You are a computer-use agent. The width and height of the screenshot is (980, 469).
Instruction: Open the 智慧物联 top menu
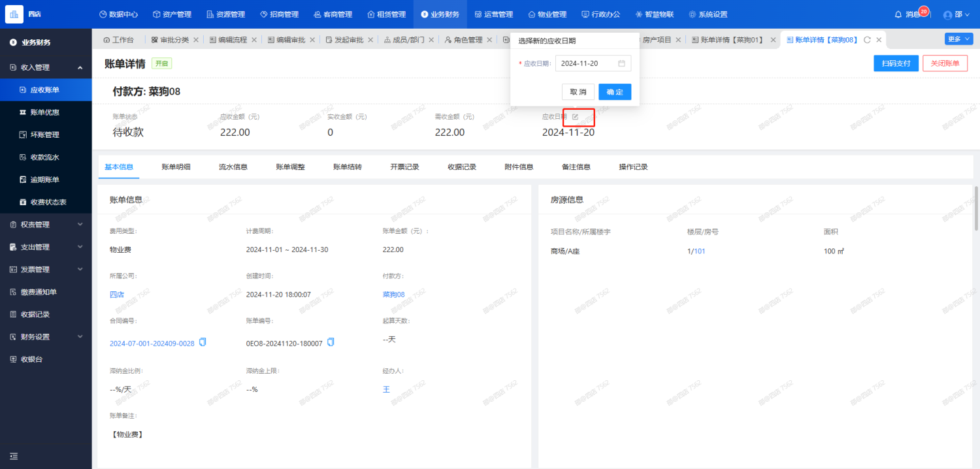[x=654, y=14]
